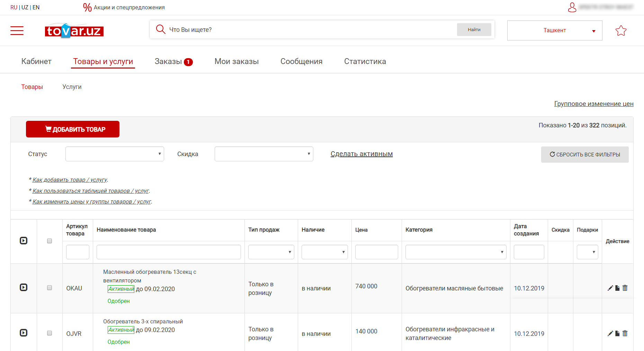Copy the OKAU product with document icon
The height and width of the screenshot is (351, 644).
coord(617,288)
